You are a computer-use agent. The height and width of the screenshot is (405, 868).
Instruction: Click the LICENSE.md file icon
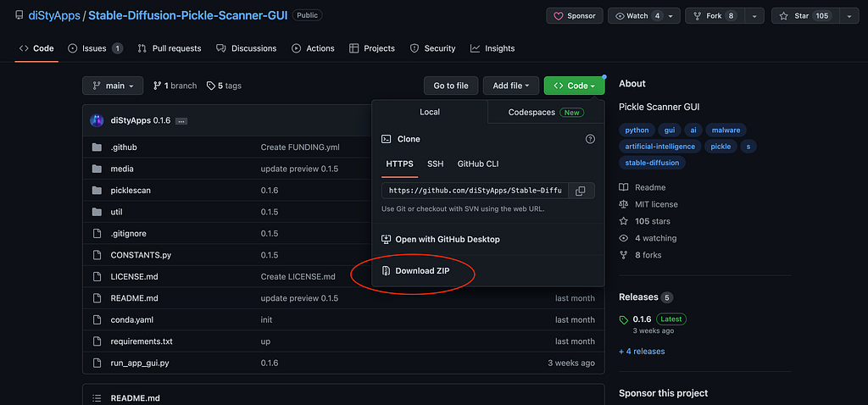(x=97, y=277)
